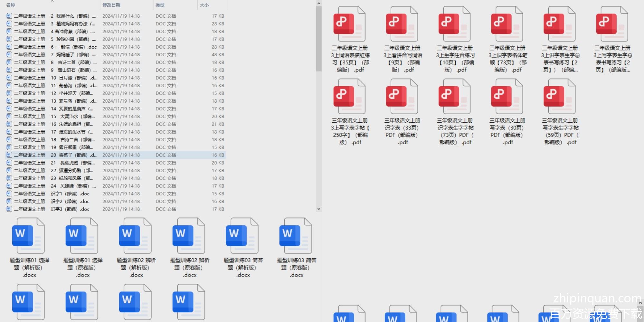Open the 3上词语表描红练习 PDF file icon
This screenshot has height=322, width=644.
coord(349,24)
